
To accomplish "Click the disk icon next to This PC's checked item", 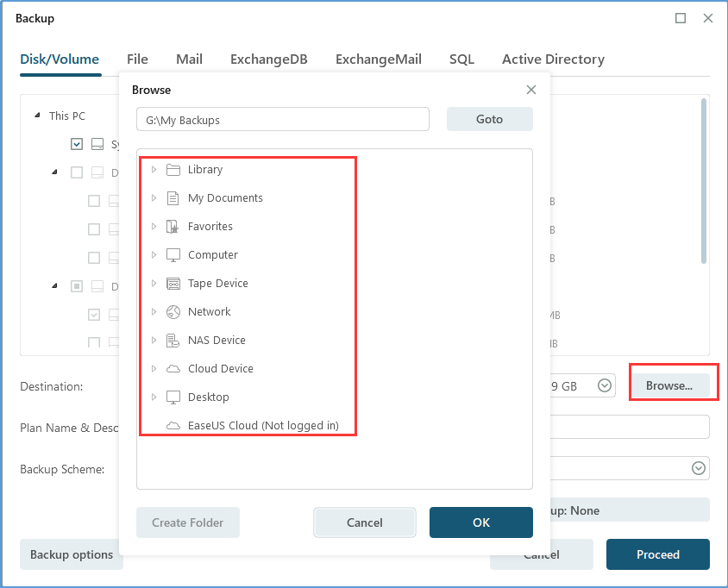I will 97,144.
